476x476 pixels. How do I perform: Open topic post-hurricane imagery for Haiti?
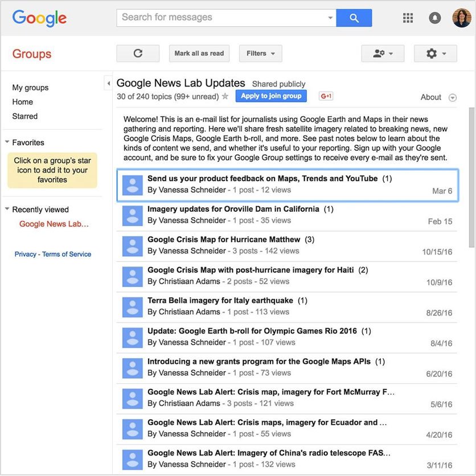tap(251, 270)
